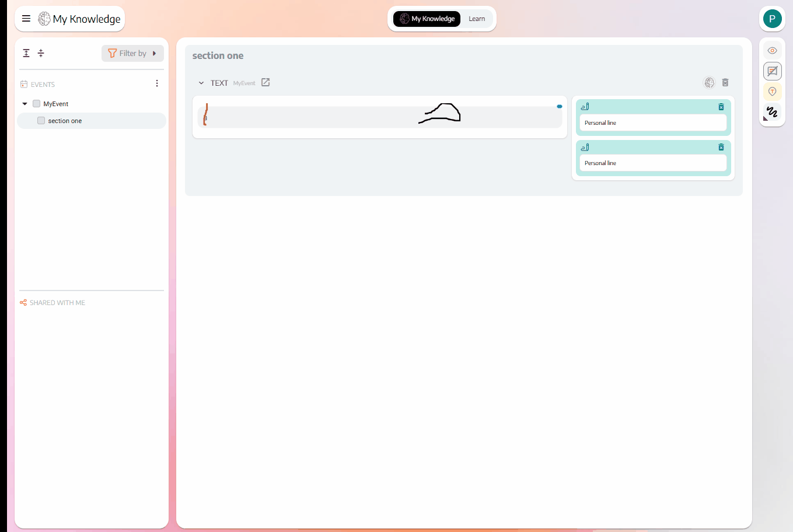Click the first Personal line note icon
The height and width of the screenshot is (532, 793).
585,107
